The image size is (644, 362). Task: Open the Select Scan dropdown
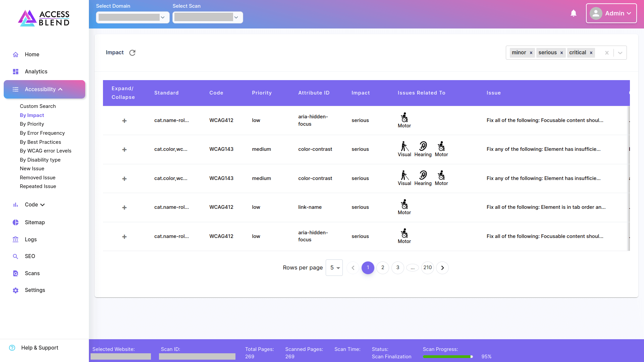208,17
